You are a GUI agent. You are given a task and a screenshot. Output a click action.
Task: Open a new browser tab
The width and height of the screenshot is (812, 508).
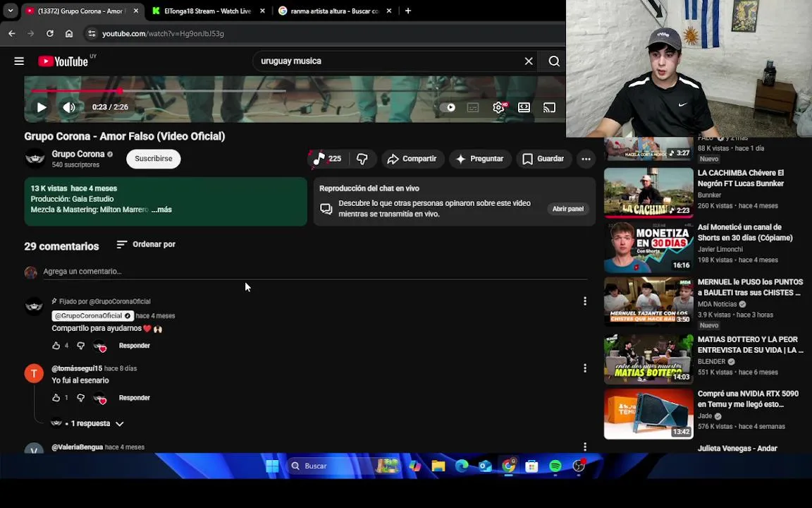coord(408,11)
